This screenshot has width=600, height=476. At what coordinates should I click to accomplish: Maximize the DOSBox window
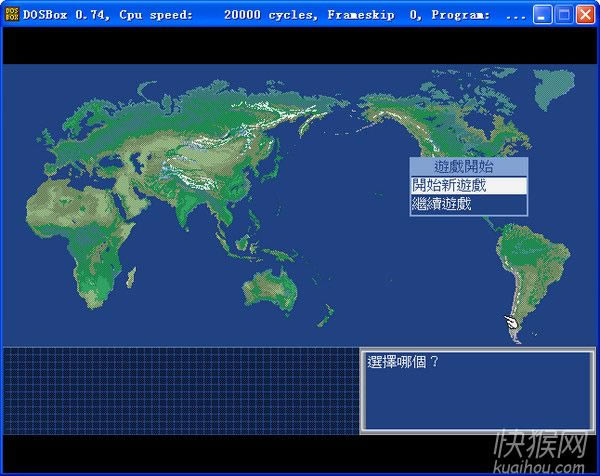click(x=564, y=14)
